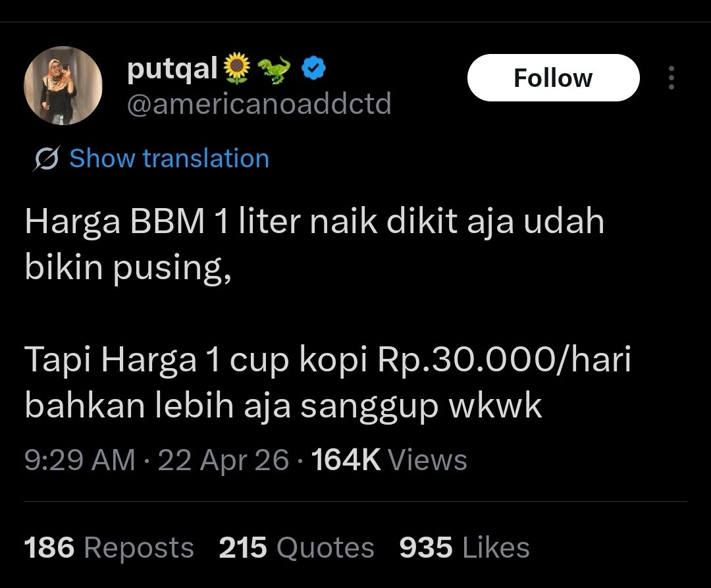711x588 pixels.
Task: Select the tweet line starting with Harga BBM
Action: click(x=314, y=222)
